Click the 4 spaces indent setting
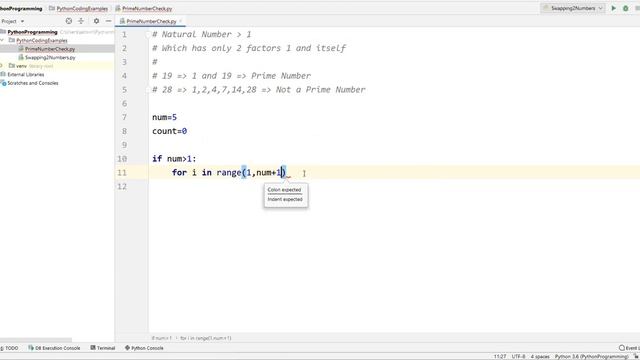This screenshot has width=640, height=360. point(540,356)
